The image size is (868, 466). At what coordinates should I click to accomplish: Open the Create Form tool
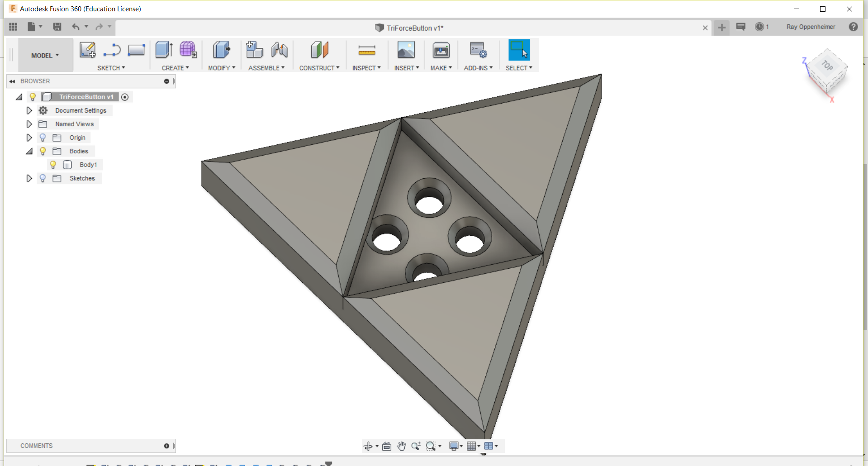tap(188, 50)
